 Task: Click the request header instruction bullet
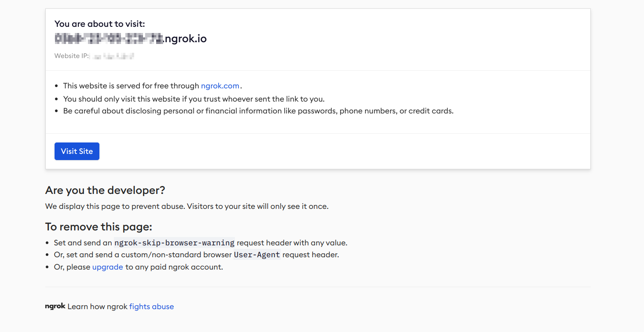pyautogui.click(x=200, y=243)
